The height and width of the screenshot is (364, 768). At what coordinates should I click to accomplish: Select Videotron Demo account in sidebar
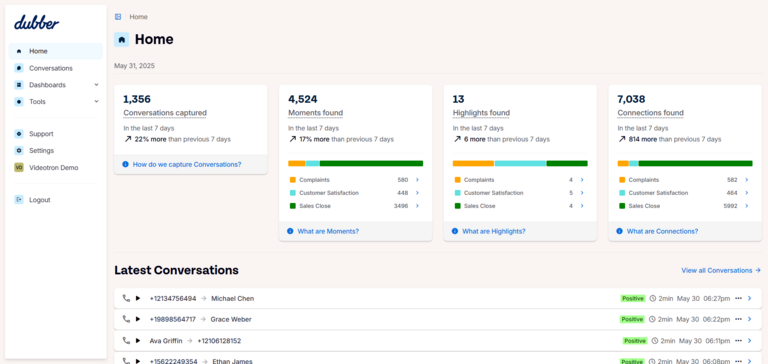click(x=56, y=168)
